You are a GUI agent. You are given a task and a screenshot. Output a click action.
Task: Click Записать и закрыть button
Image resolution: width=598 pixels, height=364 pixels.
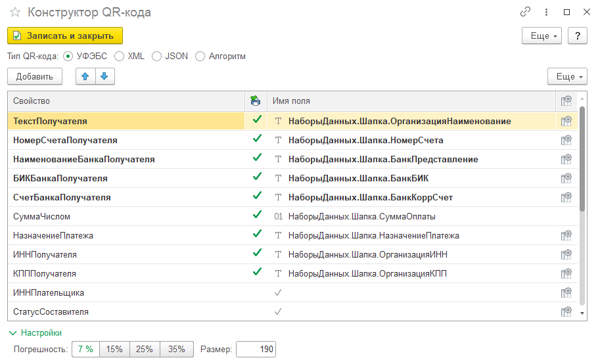[x=65, y=36]
